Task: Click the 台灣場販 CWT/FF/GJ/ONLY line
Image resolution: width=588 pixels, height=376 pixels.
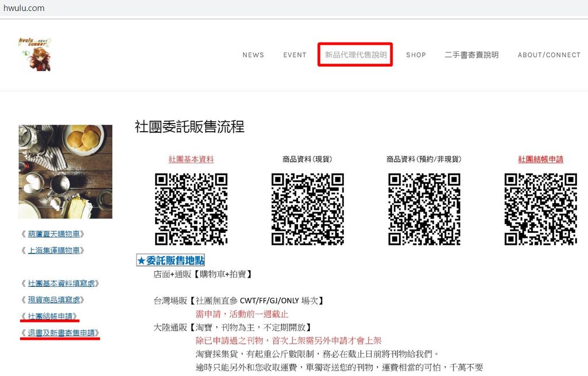Action: click(238, 301)
